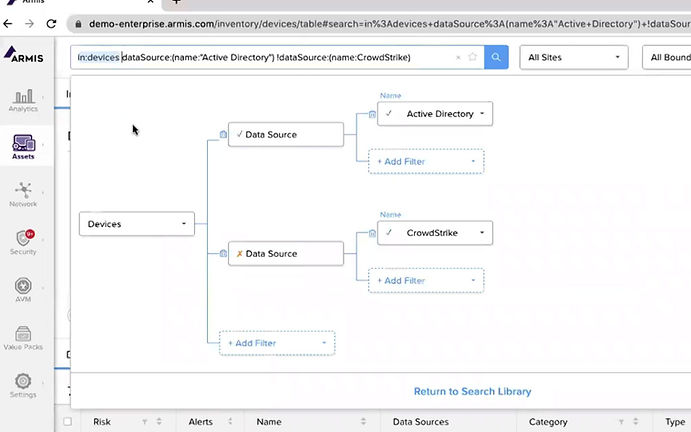The height and width of the screenshot is (432, 691).
Task: Click the Data Sources column header
Action: click(420, 422)
